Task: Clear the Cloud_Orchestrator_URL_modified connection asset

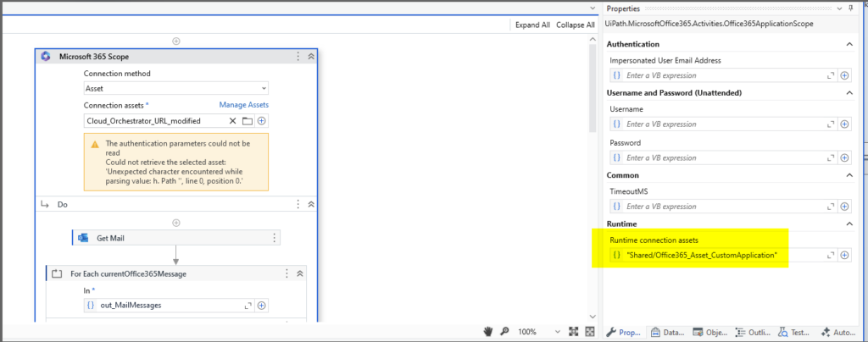Action: click(x=233, y=121)
